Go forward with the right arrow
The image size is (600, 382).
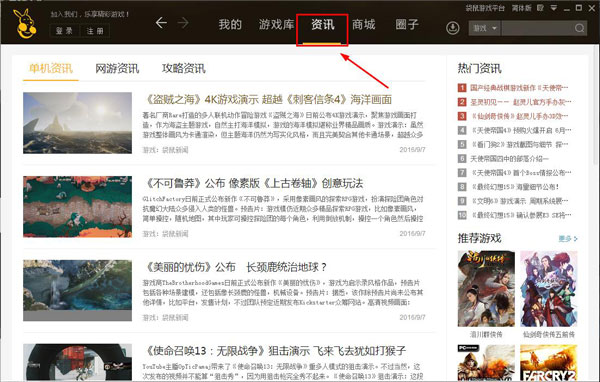tap(183, 23)
